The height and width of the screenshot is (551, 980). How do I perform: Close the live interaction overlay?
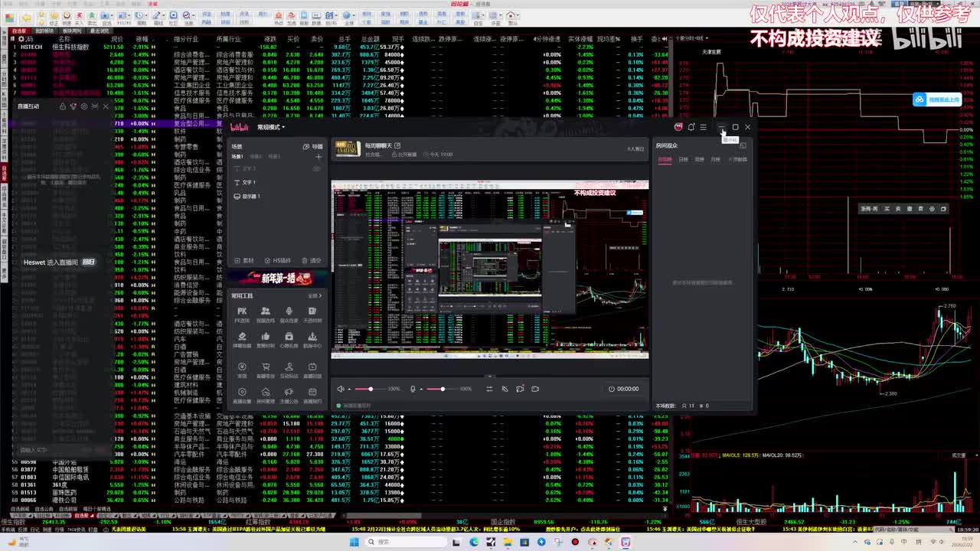pyautogui.click(x=106, y=106)
